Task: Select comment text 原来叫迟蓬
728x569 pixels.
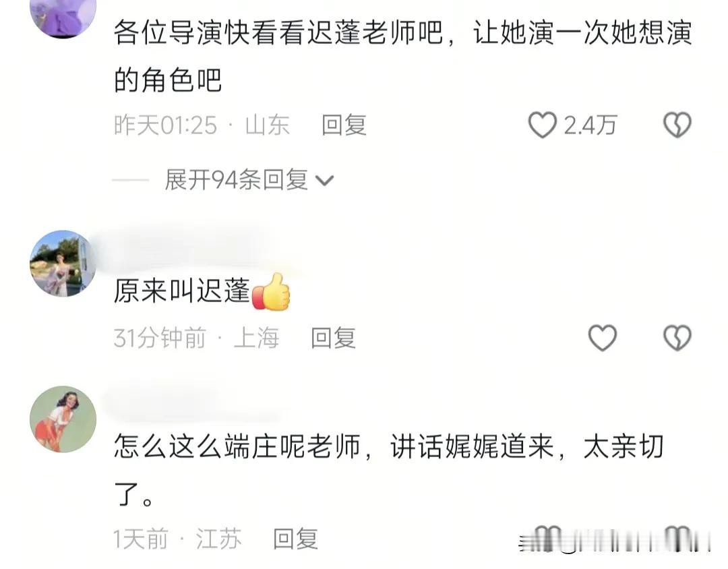Action: (x=182, y=291)
